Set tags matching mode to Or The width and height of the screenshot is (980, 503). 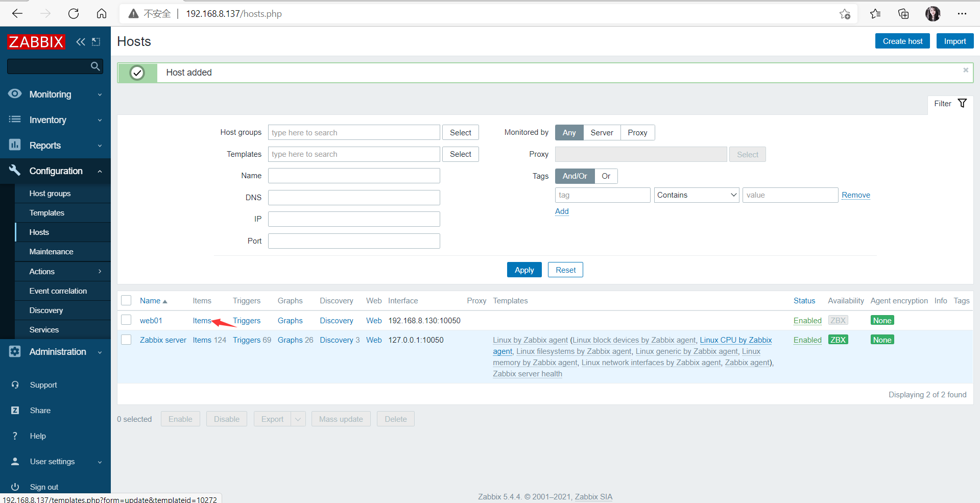click(606, 176)
